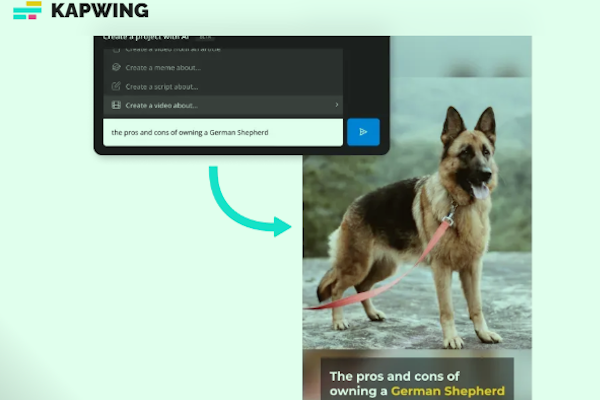Expand the chevron on Create a video about

337,105
